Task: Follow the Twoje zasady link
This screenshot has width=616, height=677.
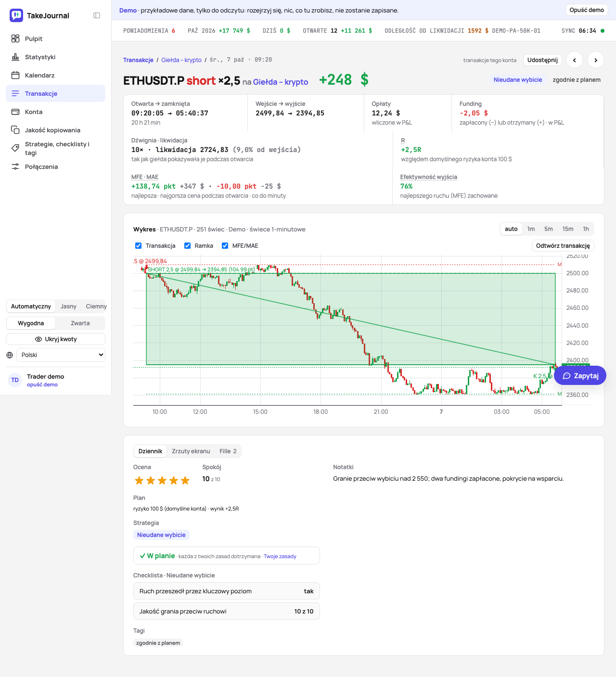Action: click(x=280, y=557)
